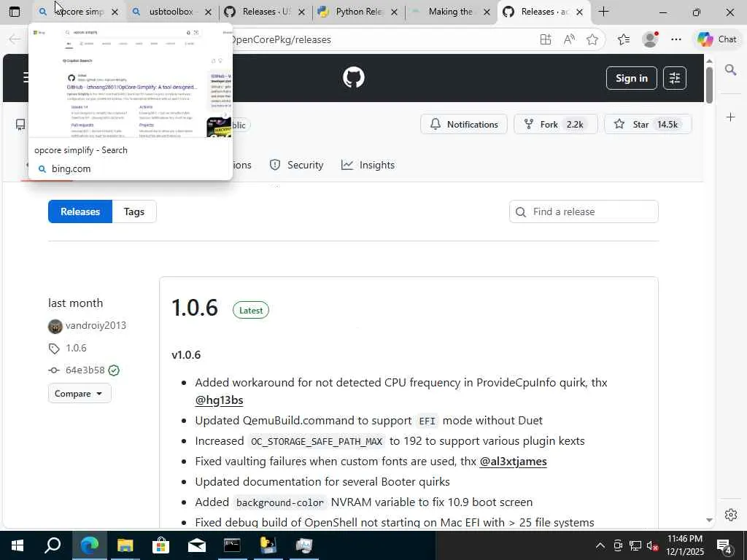
Task: Open the Command Prompt taskbar icon
Action: point(232,545)
